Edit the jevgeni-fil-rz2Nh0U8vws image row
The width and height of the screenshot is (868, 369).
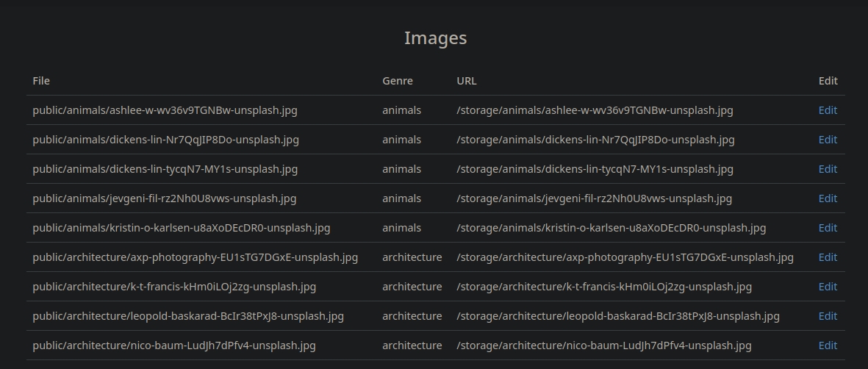coord(828,198)
